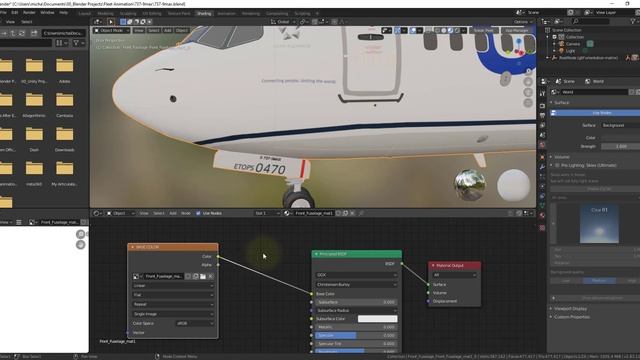Click the Clear 01 sky preview thumbnail
The image size is (640, 360).
coord(599,224)
